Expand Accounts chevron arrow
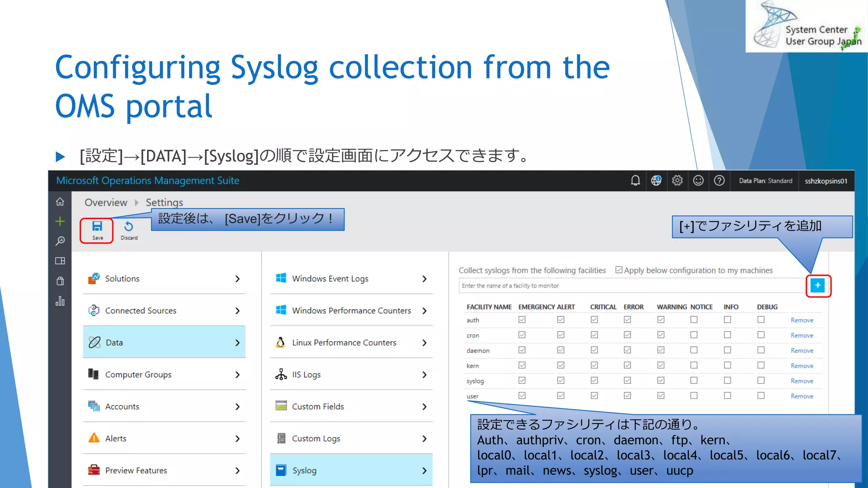Screen dimensions: 868x488 237,407
